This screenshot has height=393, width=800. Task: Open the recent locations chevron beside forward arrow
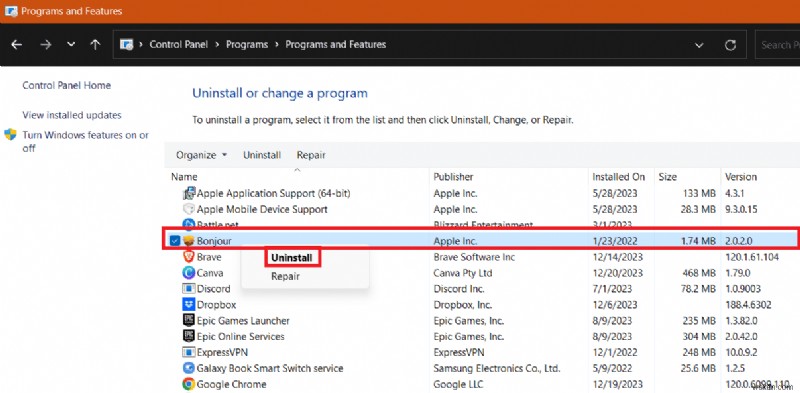[x=71, y=45]
